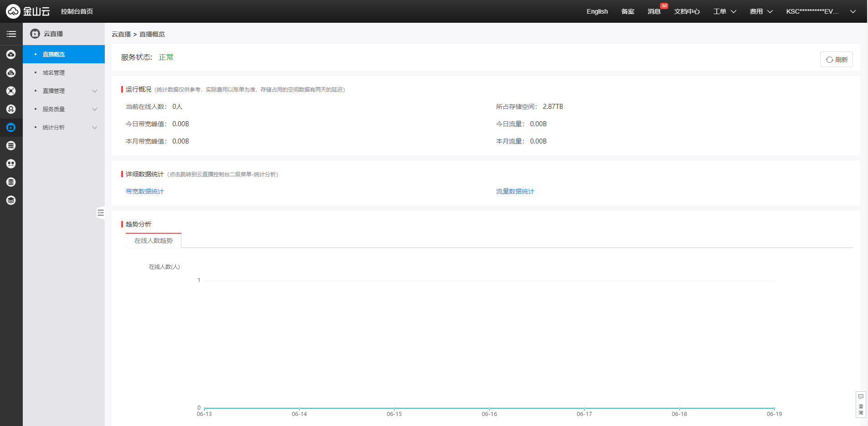Expand the 统计分析 submenu
Viewport: 868px width, 426px height.
point(95,128)
